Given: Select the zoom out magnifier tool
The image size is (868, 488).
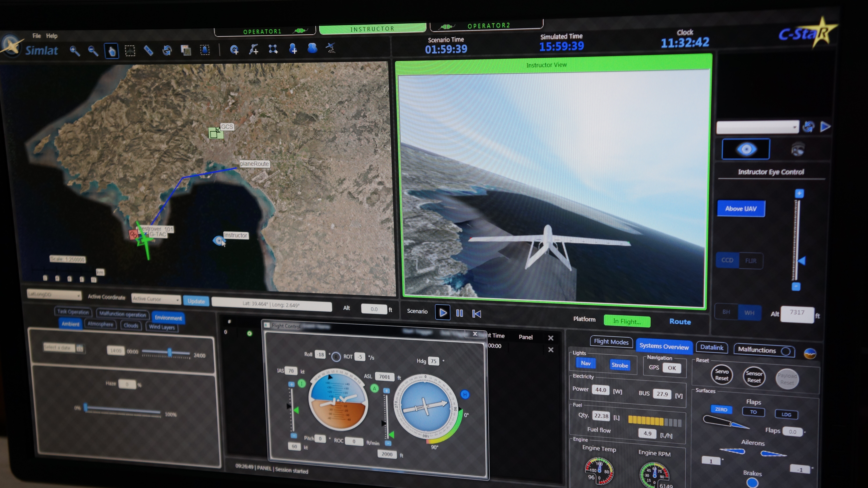Looking at the screenshot, I should 93,51.
